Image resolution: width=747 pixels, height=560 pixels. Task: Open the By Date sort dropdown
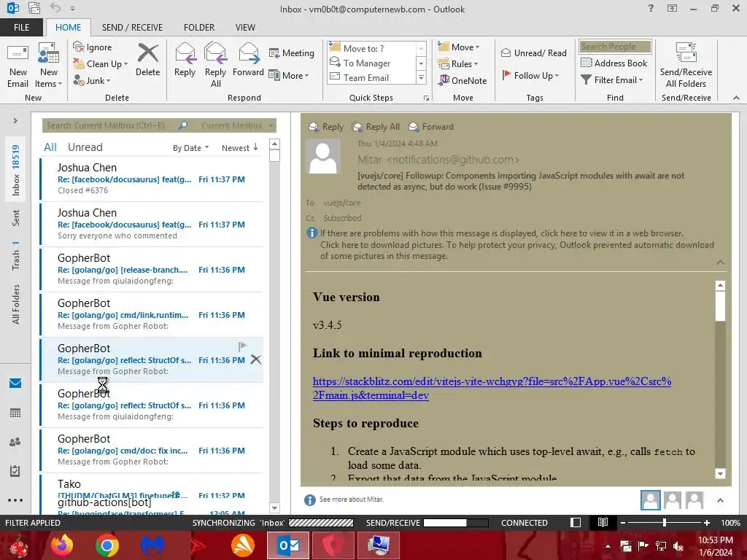[190, 148]
